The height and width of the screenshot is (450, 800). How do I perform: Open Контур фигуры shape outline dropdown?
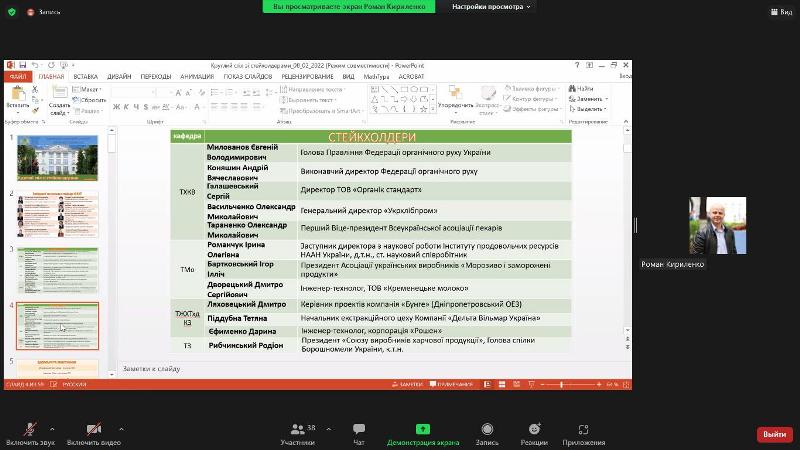(531, 99)
